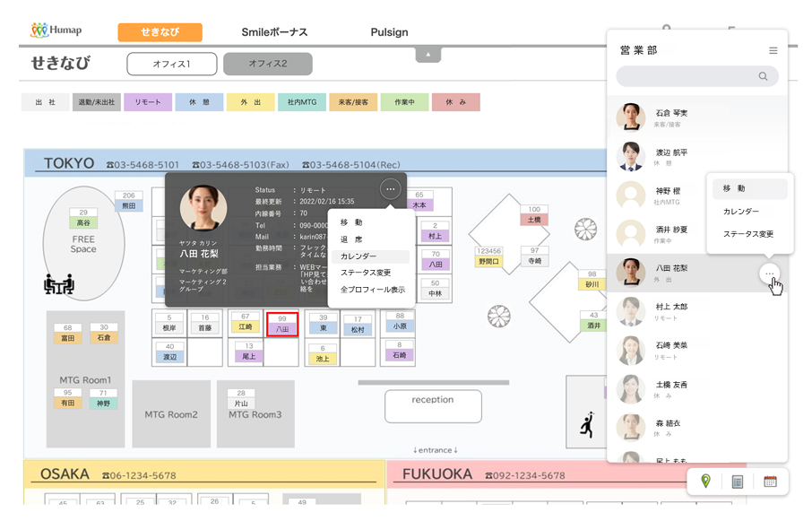Viewport: 812px width, 521px height.
Task: Choose ステータス変更 in the side panel menu
Action: 748,234
